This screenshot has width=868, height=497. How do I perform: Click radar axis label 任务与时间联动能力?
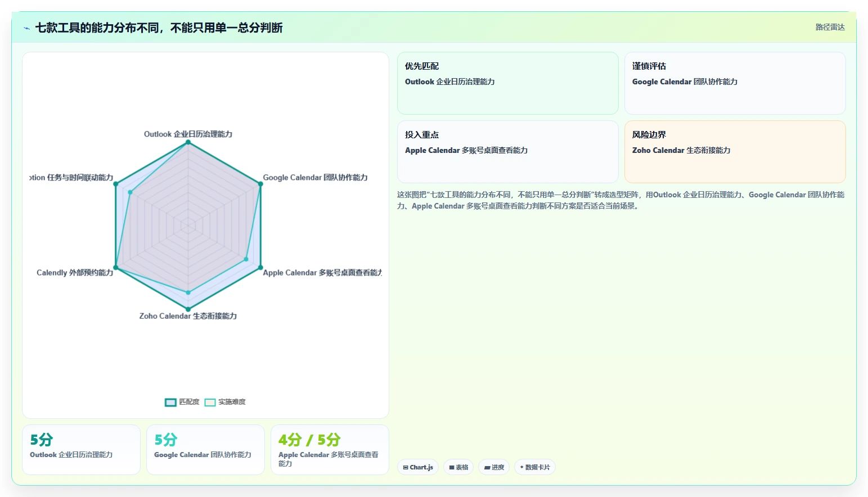(71, 177)
